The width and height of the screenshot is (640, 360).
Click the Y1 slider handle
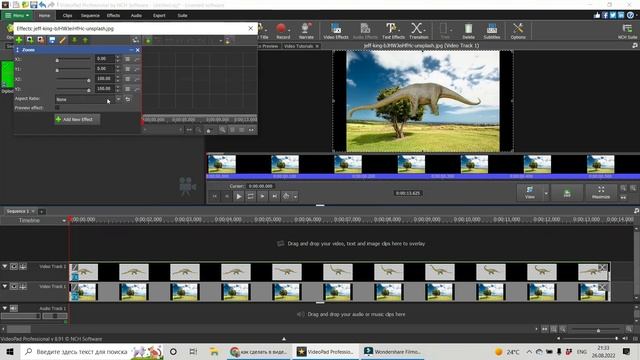(58, 70)
